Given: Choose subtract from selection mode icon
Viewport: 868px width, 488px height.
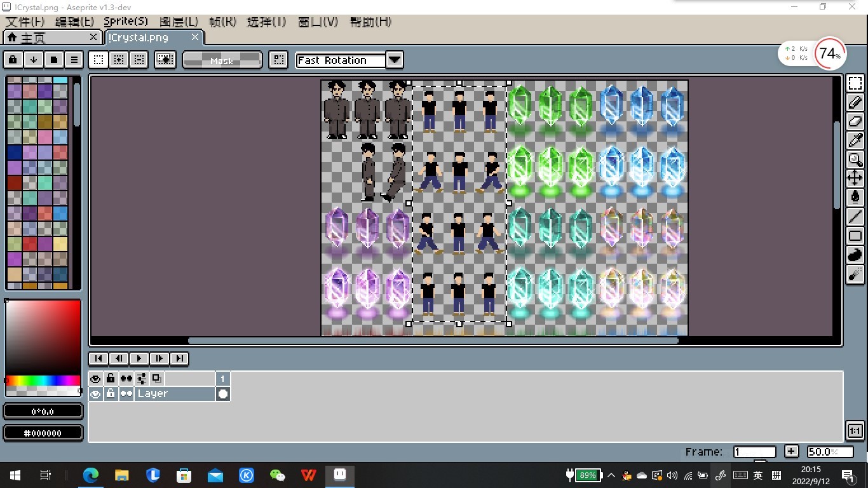Looking at the screenshot, I should (139, 60).
